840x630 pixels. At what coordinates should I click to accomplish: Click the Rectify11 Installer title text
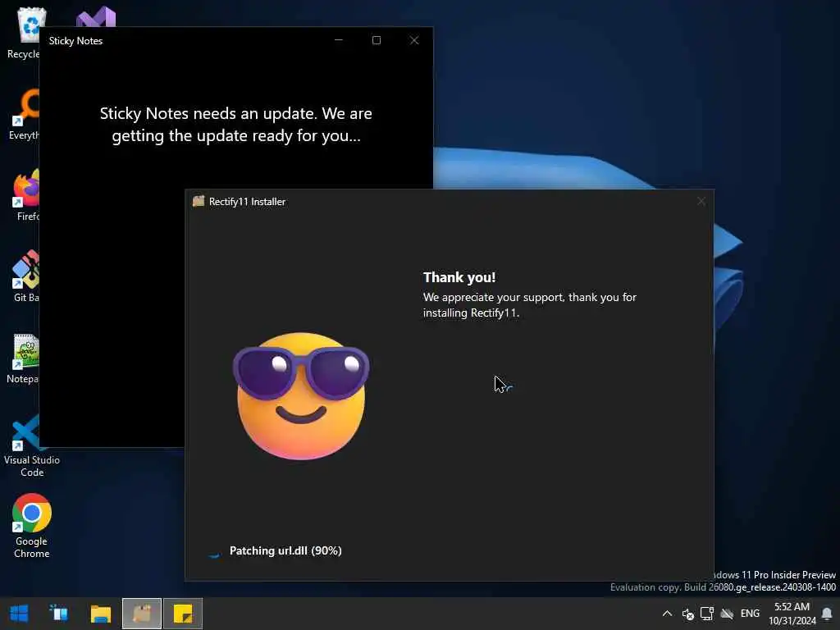tap(247, 202)
